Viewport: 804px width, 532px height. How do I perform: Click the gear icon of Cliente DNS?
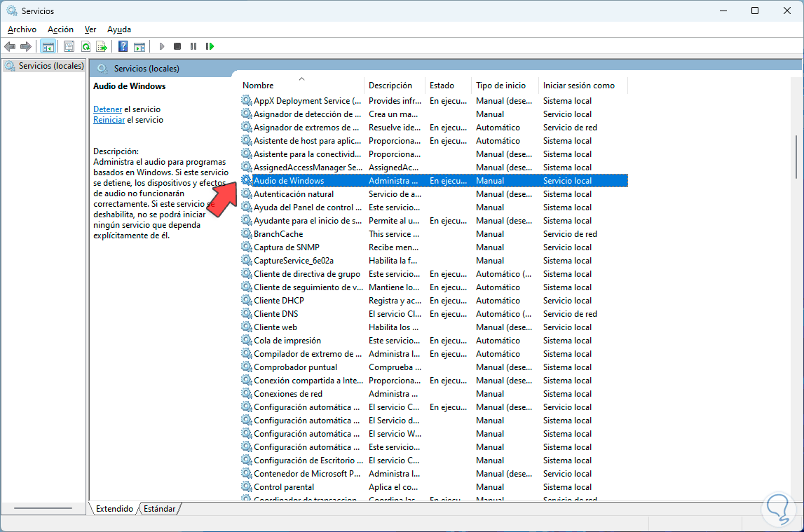247,314
